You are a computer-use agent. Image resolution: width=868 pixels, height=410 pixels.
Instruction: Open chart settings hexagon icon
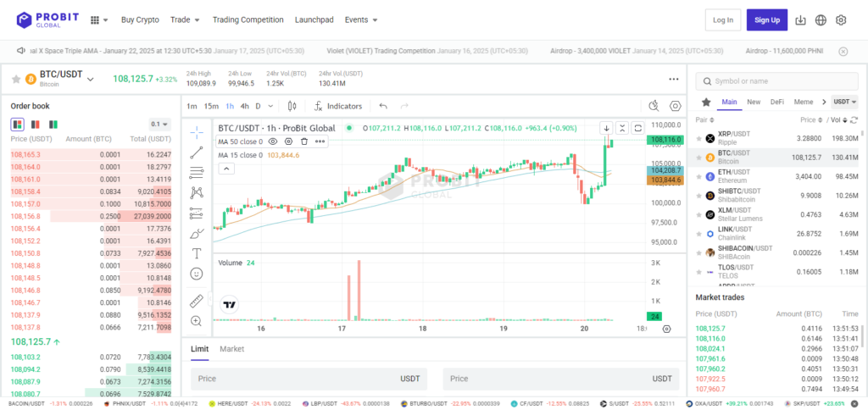coord(675,106)
